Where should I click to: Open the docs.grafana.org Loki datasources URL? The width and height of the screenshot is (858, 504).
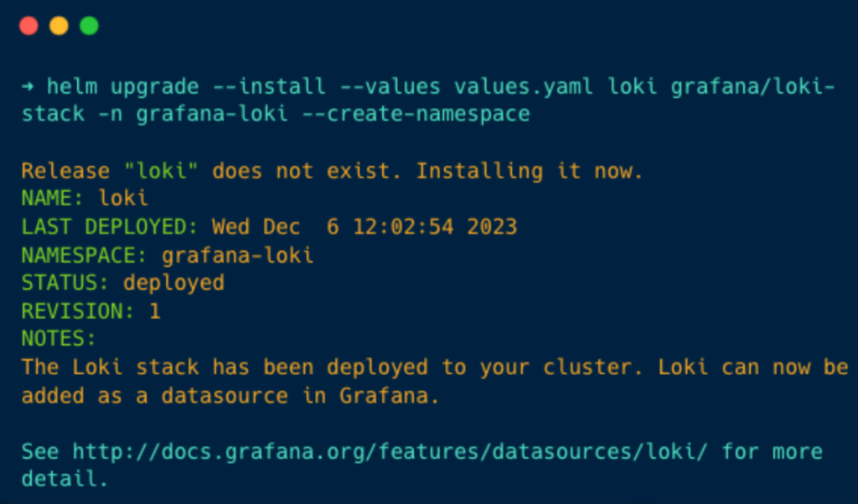(x=390, y=451)
